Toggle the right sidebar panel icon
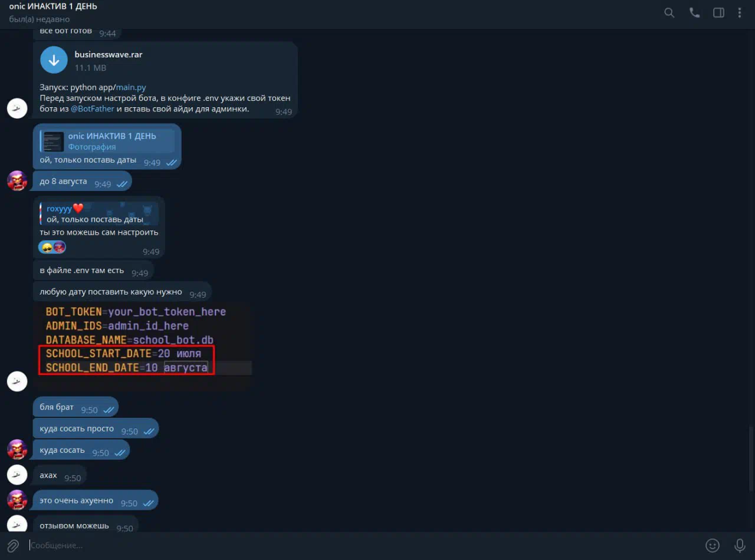Image resolution: width=755 pixels, height=560 pixels. 718,12
